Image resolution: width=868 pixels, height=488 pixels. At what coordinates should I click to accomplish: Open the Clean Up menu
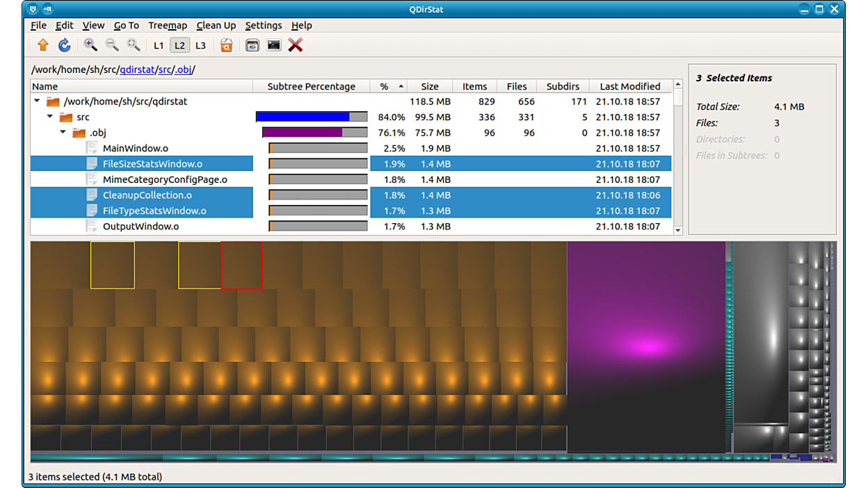[x=216, y=26]
